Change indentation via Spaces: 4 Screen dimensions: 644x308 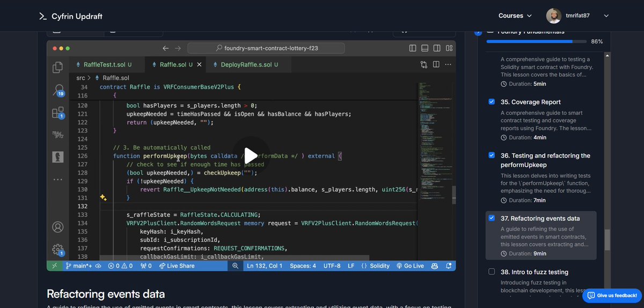click(303, 266)
